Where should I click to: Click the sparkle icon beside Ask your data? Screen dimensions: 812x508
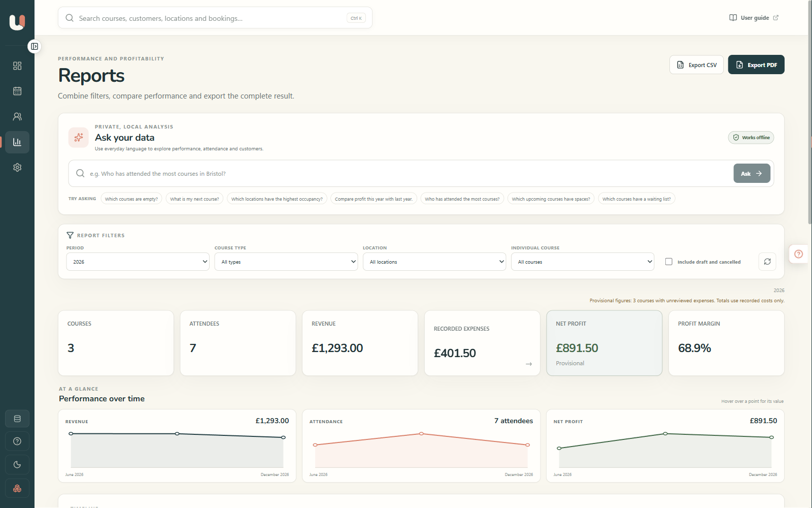(x=79, y=138)
